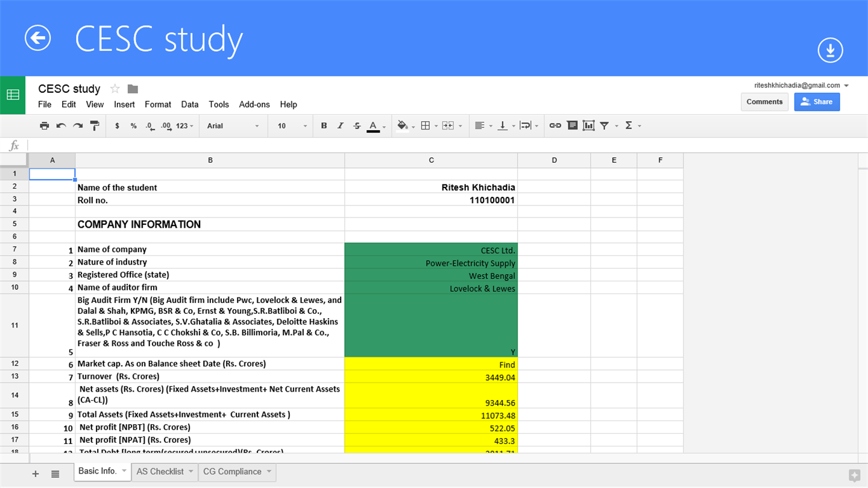Open the font size 10 dropdown
Viewport: 868px width, 488px height.
coord(292,125)
